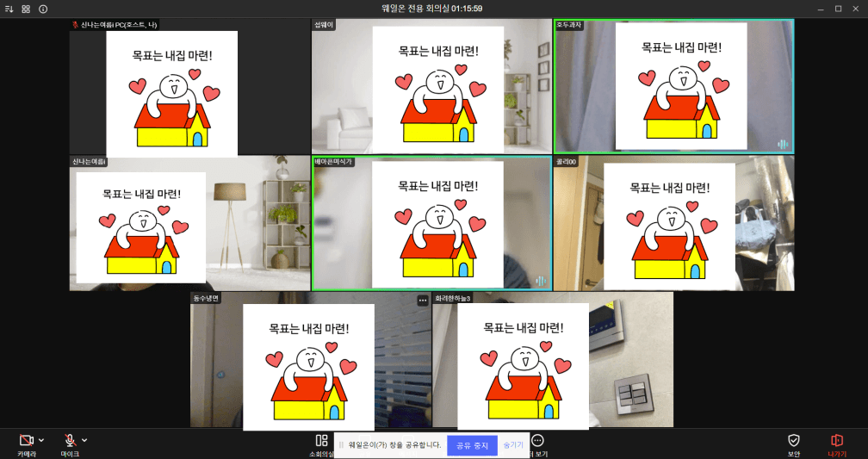Select the 호두과자 participant video tile

674,86
